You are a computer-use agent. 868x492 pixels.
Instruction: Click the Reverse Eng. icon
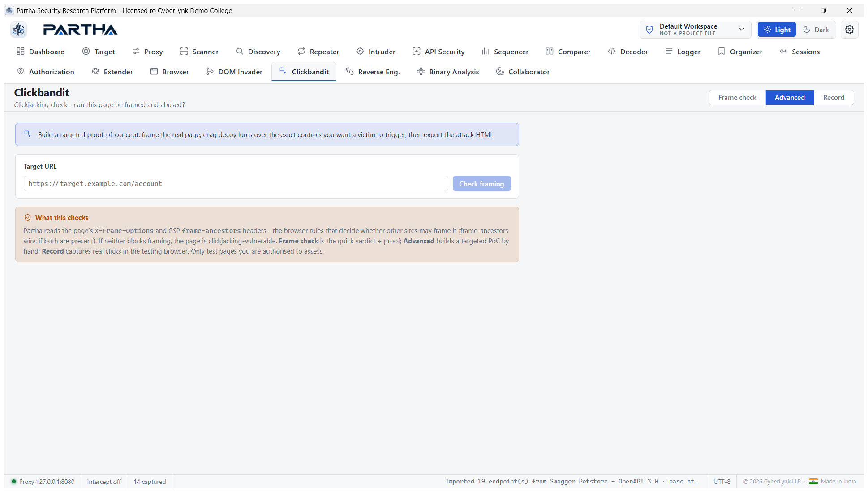[x=350, y=72]
